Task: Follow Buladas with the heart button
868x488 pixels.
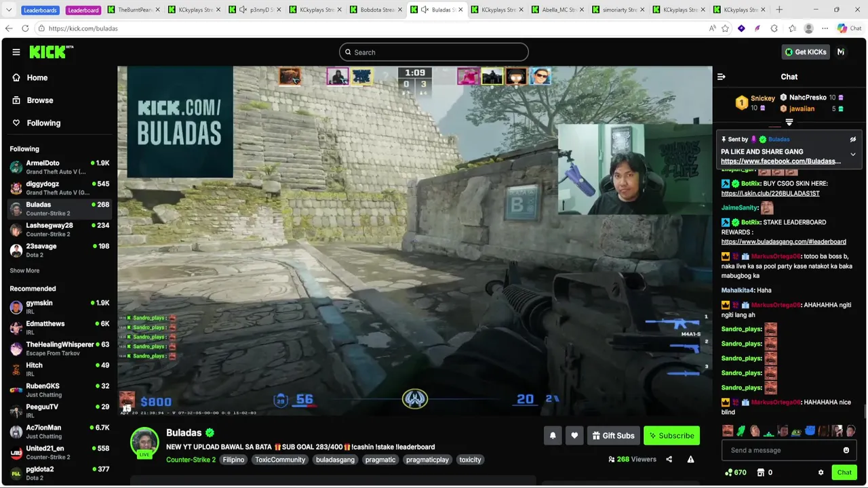Action: (574, 436)
